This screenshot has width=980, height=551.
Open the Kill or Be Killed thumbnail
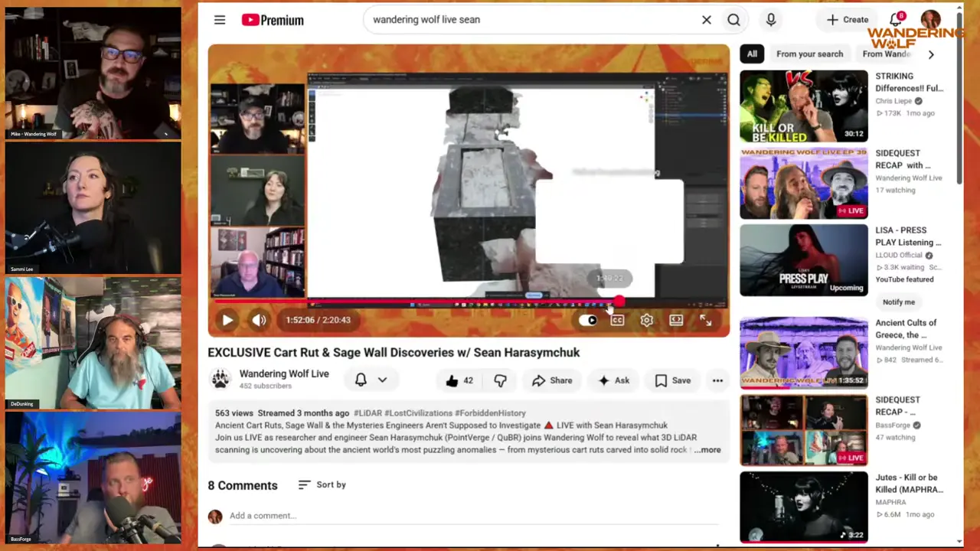(804, 106)
